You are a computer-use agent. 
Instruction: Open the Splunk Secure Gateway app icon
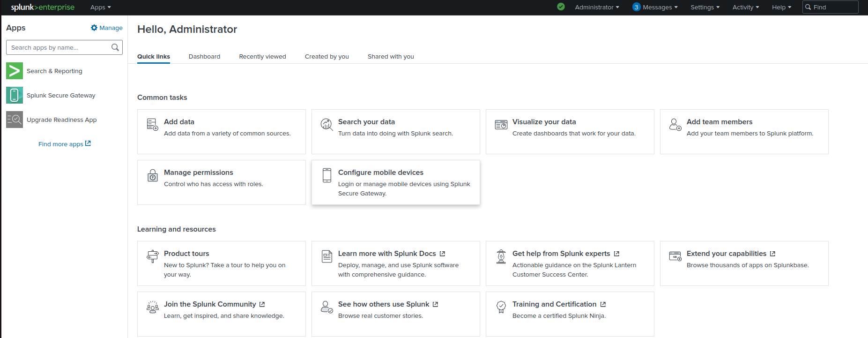pos(15,95)
